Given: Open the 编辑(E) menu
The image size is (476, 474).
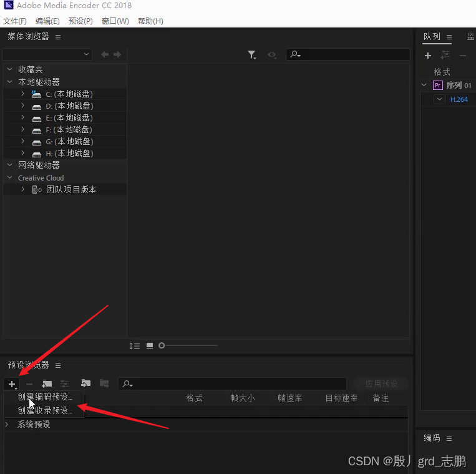Looking at the screenshot, I should (47, 21).
